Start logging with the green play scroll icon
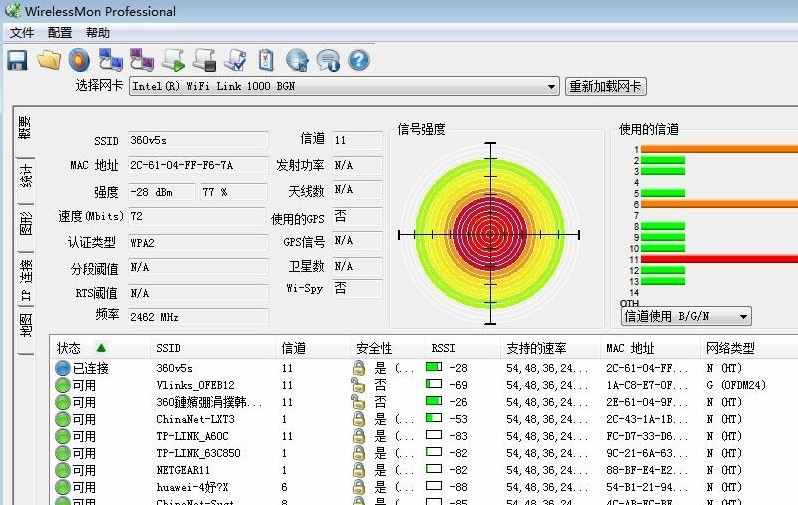This screenshot has height=505, width=798. click(x=174, y=60)
